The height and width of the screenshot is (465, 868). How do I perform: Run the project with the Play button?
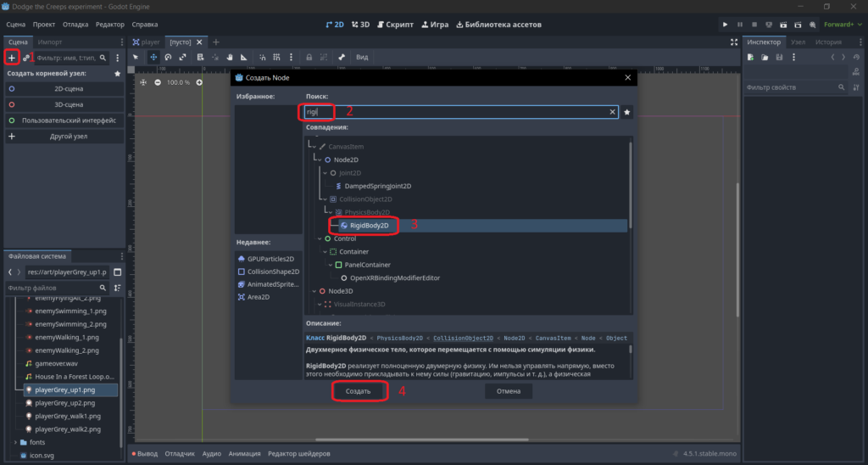pos(726,25)
